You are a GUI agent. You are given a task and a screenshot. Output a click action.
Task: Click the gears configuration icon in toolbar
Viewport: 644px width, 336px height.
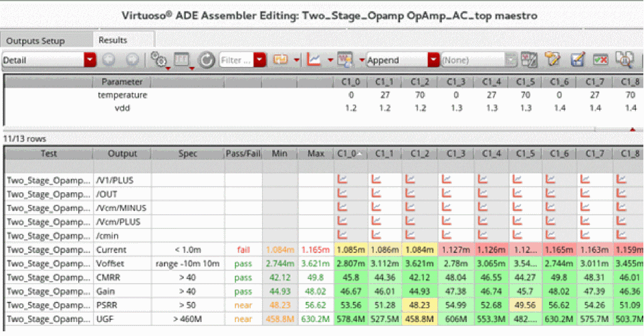coord(158,60)
